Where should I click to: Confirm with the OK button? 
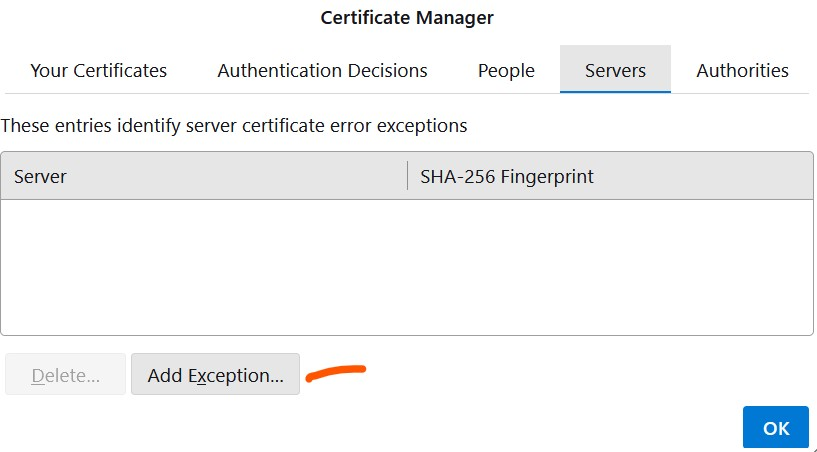pyautogui.click(x=776, y=428)
